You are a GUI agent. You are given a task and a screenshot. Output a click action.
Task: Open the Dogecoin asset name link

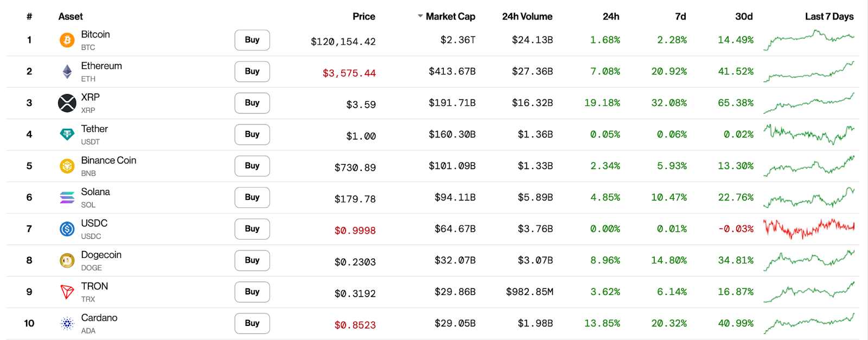101,255
